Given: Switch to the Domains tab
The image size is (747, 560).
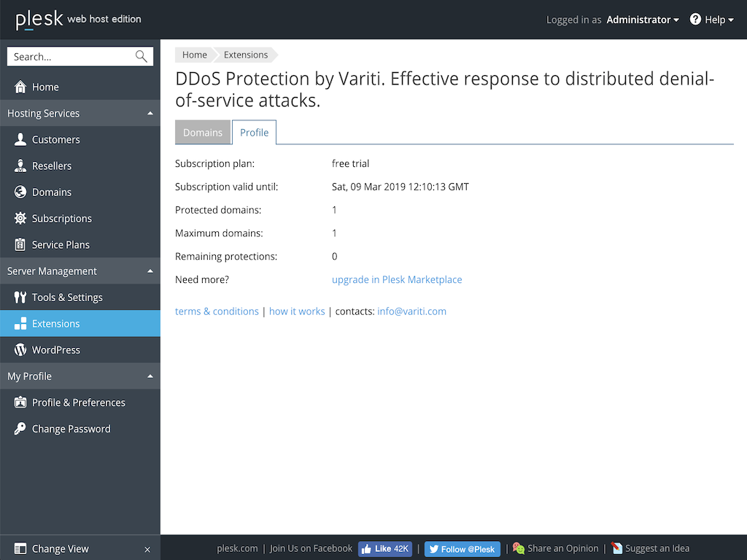Looking at the screenshot, I should [203, 132].
